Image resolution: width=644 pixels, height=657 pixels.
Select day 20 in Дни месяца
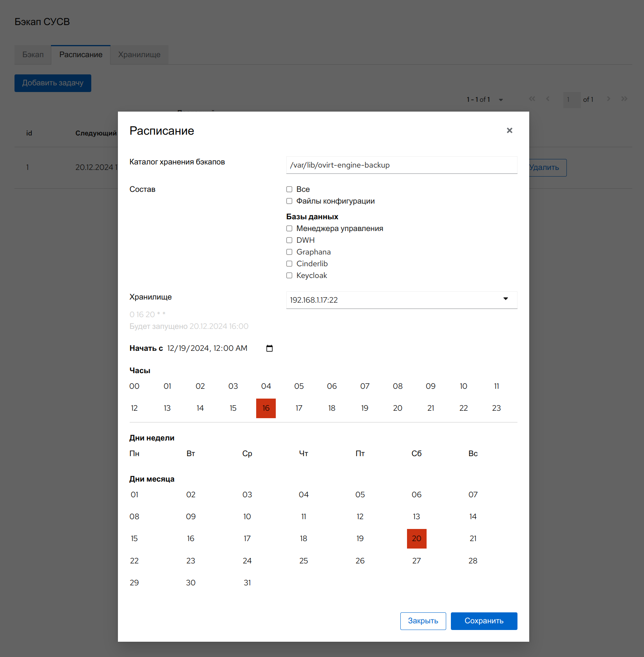tap(416, 539)
